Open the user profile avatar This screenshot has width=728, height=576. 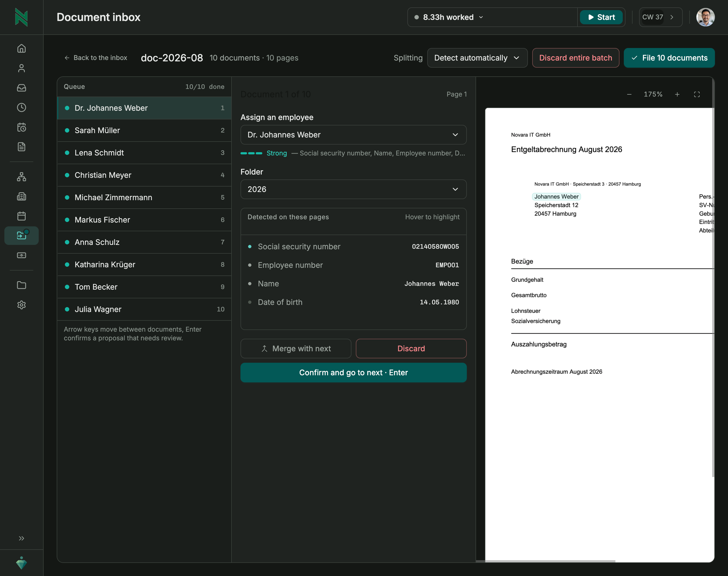coord(705,17)
